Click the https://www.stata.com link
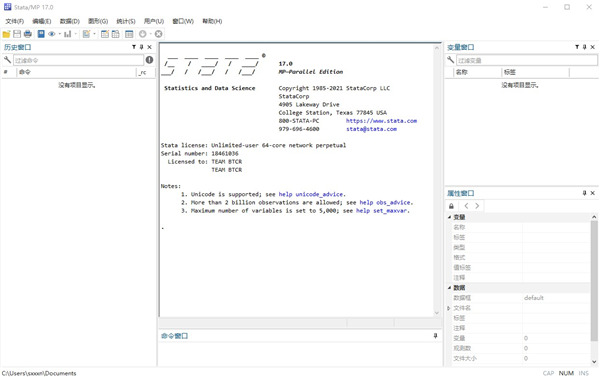600x377 pixels. (x=382, y=121)
